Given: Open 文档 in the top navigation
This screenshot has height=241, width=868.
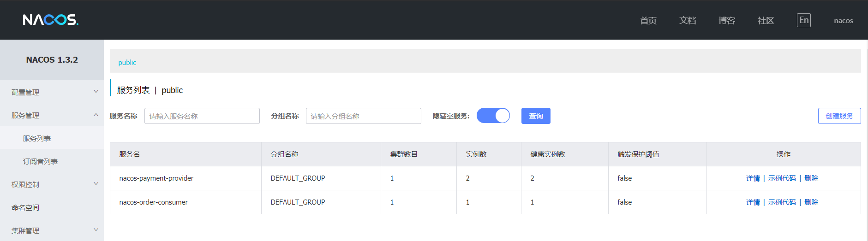Looking at the screenshot, I should (687, 20).
